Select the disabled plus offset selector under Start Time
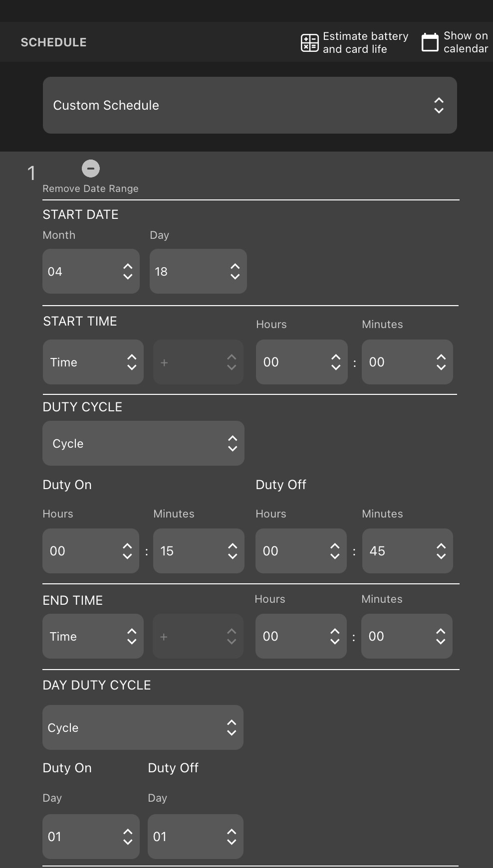Screen dimensions: 493x868 [x=198, y=362]
